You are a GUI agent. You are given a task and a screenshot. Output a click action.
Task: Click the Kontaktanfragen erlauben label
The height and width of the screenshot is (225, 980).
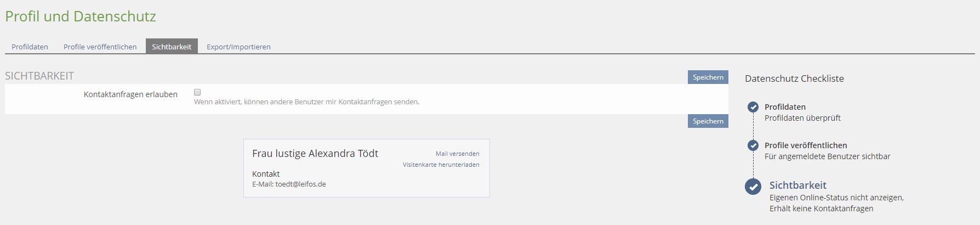(x=130, y=94)
